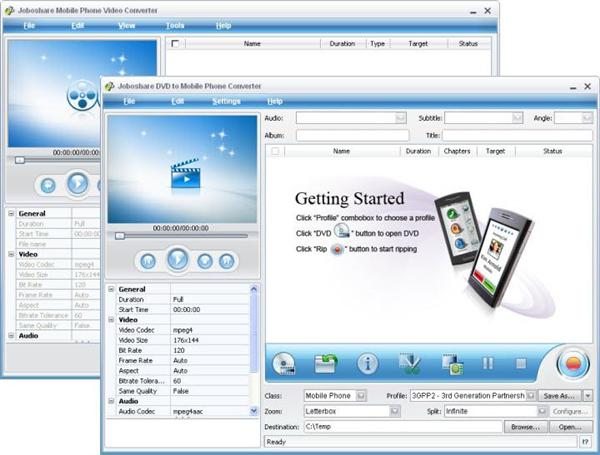Click the Browse... button

[526, 427]
